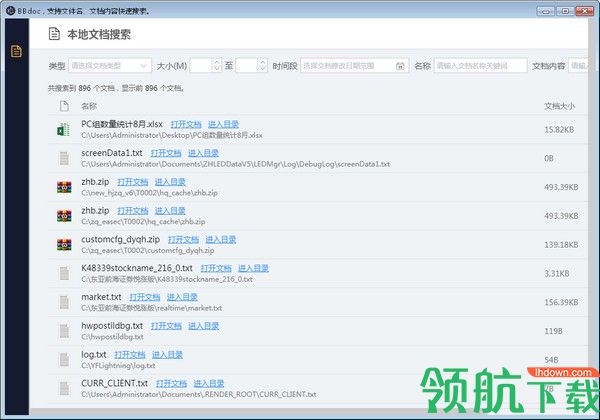Go to folder of hwpostildbg.txt
This screenshot has height=420, width=600.
204,326
